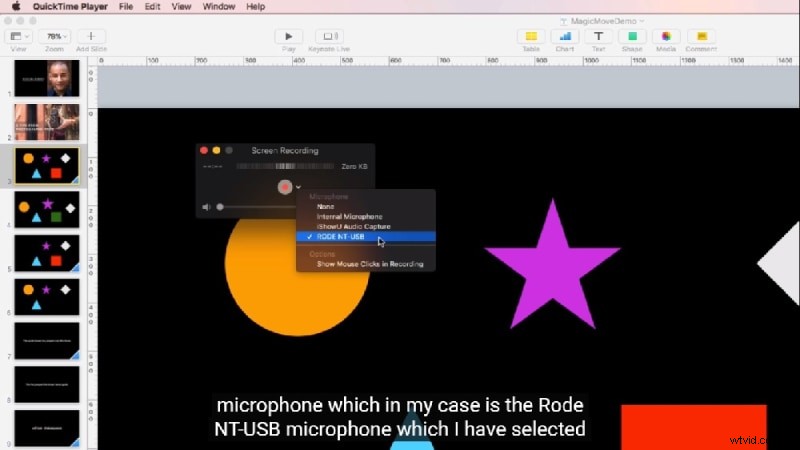This screenshot has width=800, height=450.
Task: Click the MagicMoveDemo document title
Action: (x=604, y=21)
